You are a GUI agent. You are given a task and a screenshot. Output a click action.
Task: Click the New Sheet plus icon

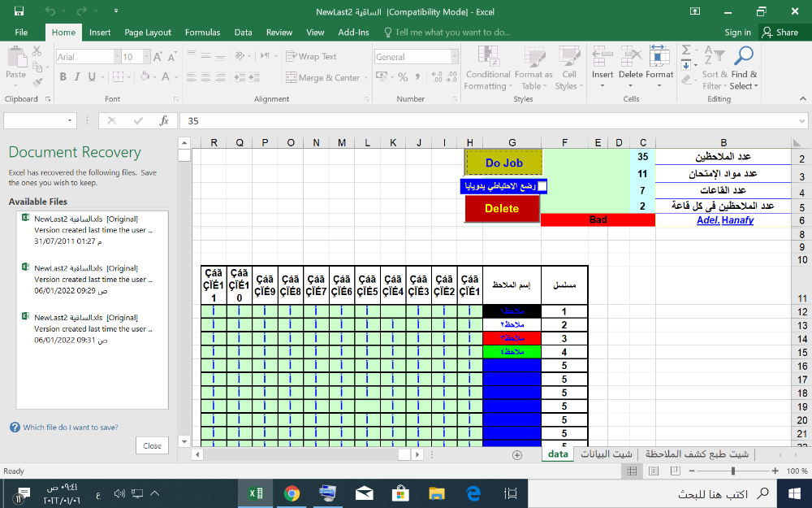pos(516,454)
